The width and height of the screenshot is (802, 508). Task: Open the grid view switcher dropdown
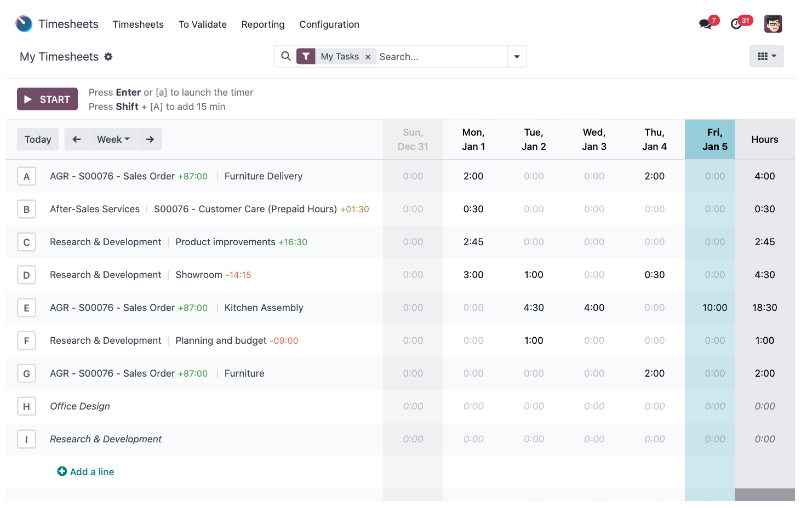click(x=766, y=57)
